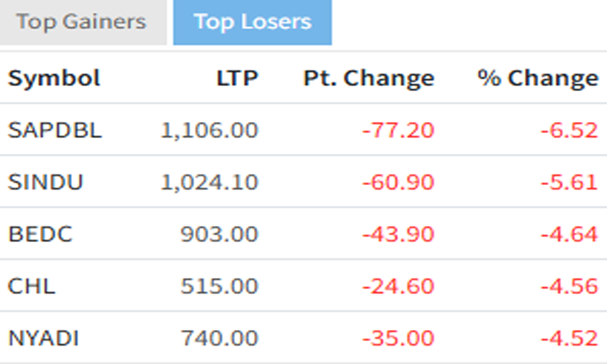Screen dimensions: 607x364
Task: Click NYADI's point change -35.00
Action: point(398,338)
